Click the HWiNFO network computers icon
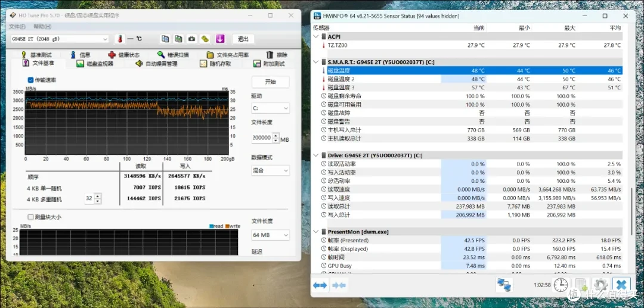Screen dimensions: 644x308 click(504, 285)
